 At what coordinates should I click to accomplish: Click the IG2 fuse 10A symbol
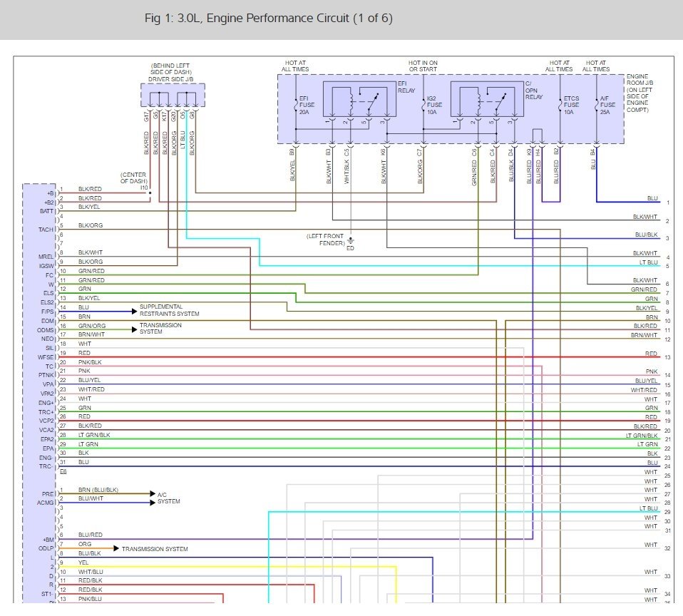tap(422, 106)
